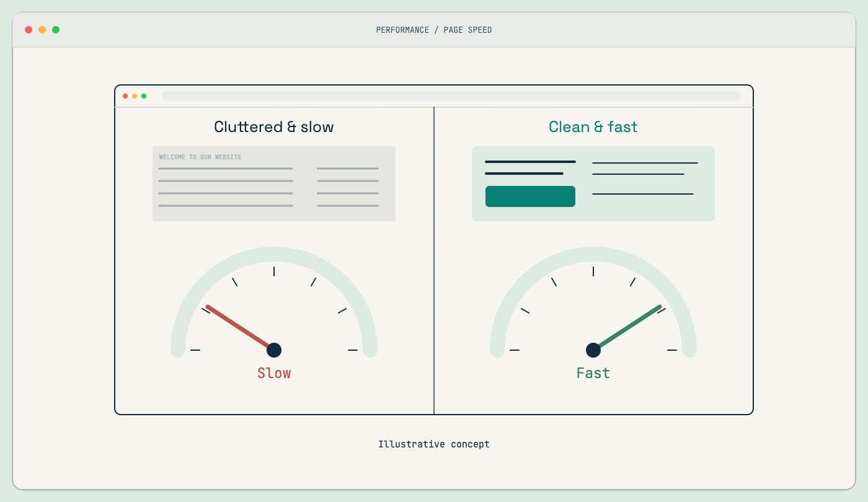Click the inner browser's green dot
Screen dimensions: 868x502
(144, 96)
